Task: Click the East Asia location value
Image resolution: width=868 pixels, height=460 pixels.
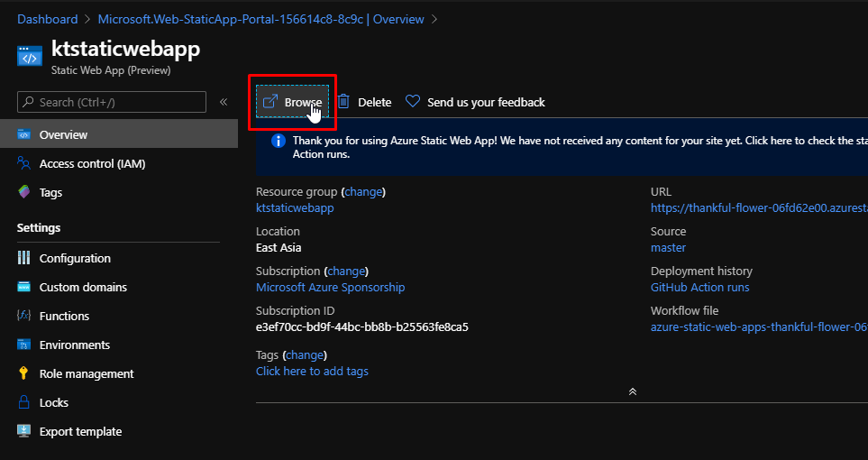Action: [279, 247]
